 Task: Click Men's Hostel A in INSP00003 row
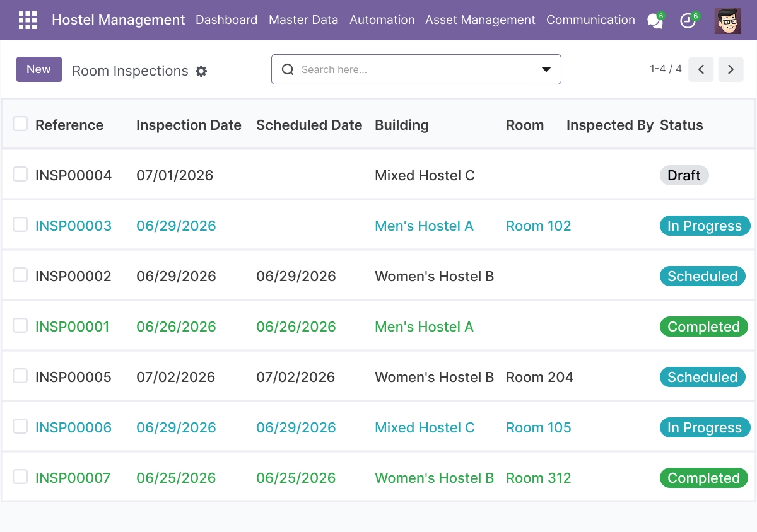[x=424, y=226]
